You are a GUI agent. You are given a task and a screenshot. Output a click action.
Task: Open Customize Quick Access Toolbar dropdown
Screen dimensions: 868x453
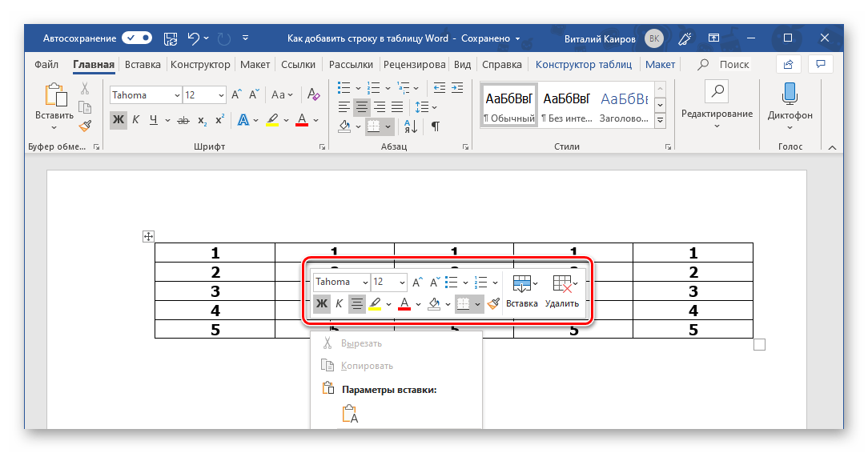[x=245, y=38]
